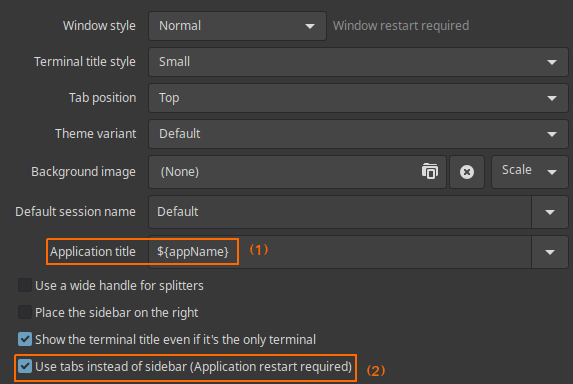Screen dimensions: 573x384
Task: Open the background image Scale dropdown
Action: 530,172
